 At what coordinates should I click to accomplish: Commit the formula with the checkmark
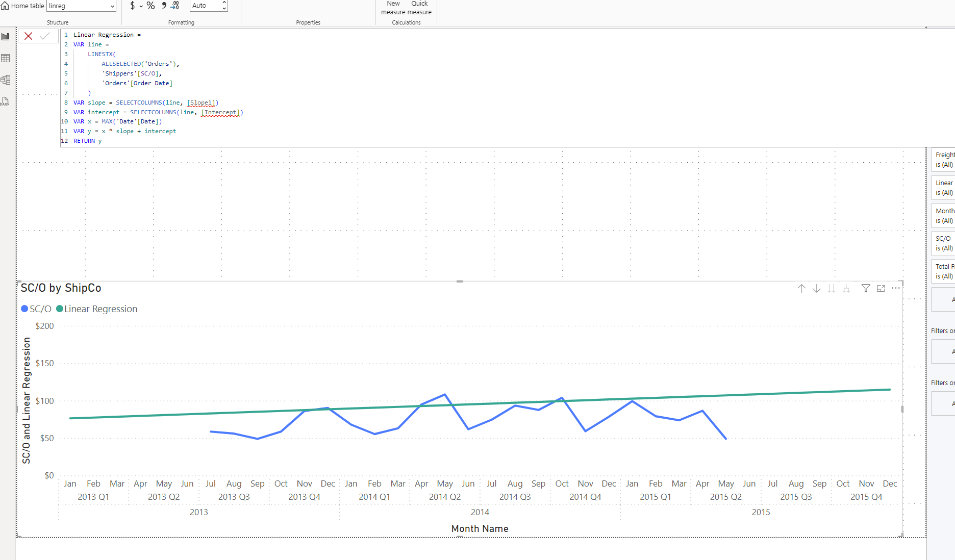(45, 36)
